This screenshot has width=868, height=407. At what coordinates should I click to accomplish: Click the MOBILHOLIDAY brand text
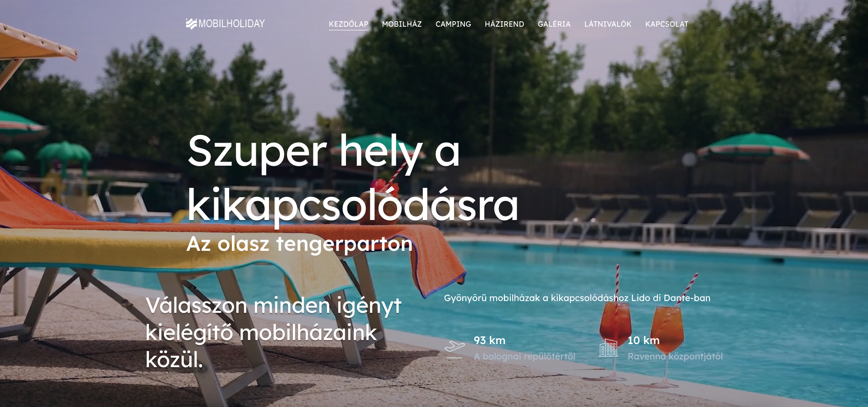tap(232, 24)
